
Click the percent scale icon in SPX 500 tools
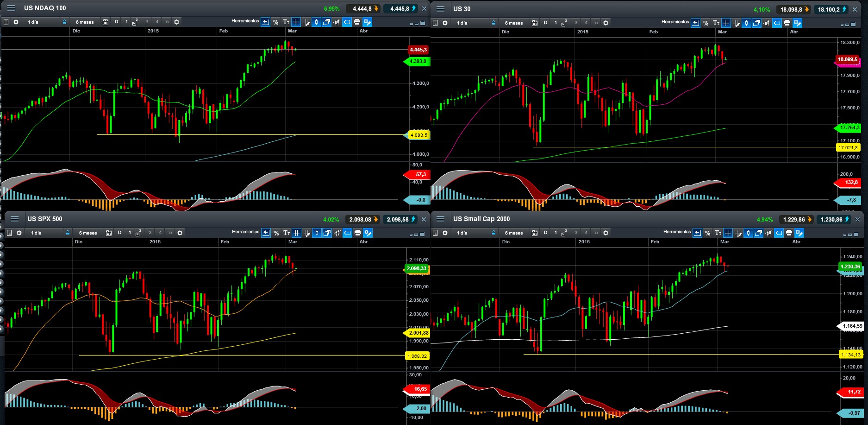click(x=276, y=233)
